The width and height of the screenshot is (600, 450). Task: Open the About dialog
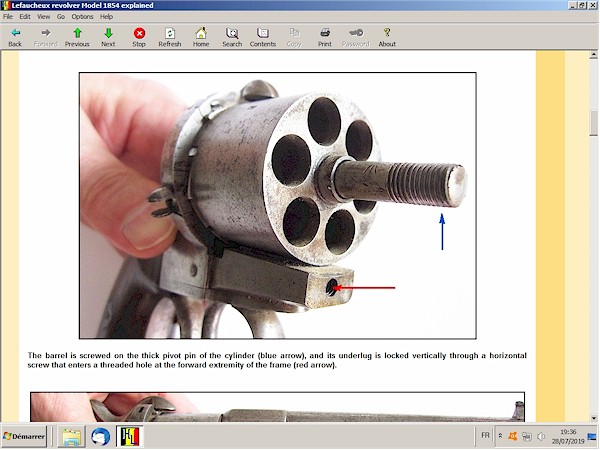[x=387, y=37]
